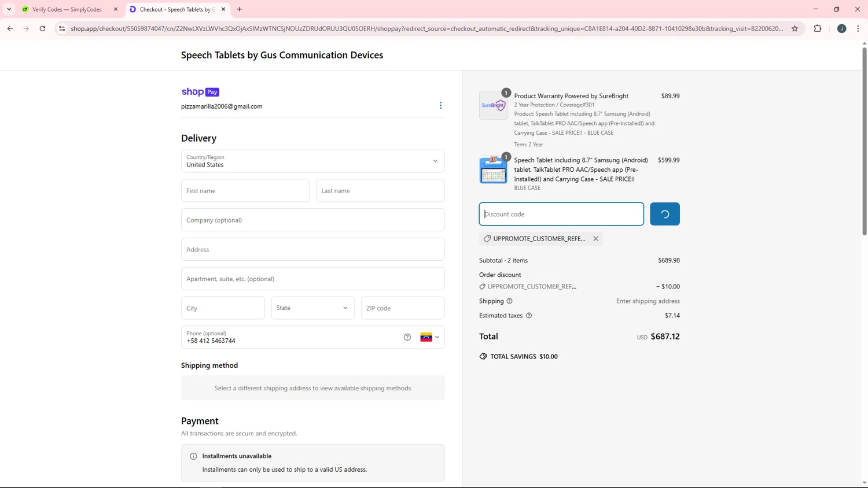868x488 pixels.
Task: Click the Last name field
Action: click(380, 191)
